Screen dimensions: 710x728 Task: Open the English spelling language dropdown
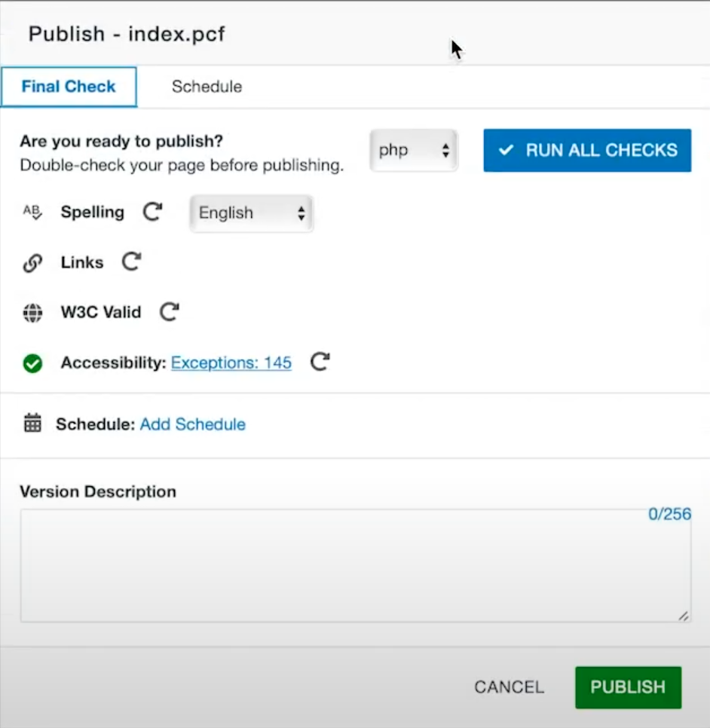[251, 213]
